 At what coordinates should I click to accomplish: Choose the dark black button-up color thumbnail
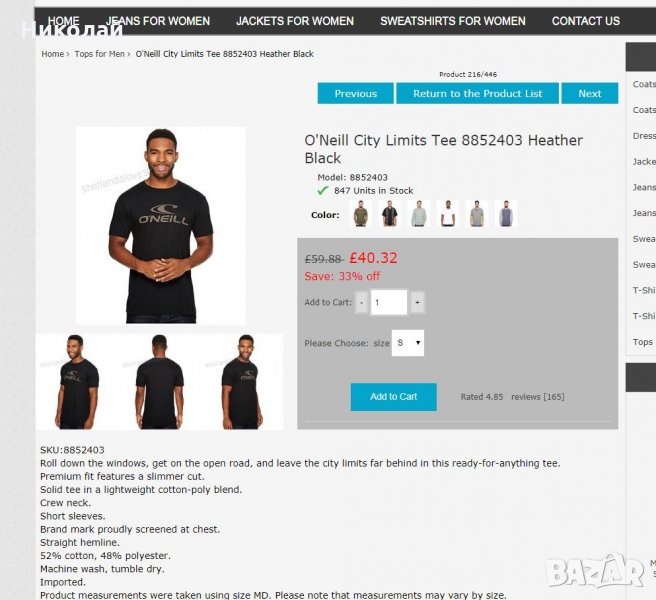coord(390,213)
